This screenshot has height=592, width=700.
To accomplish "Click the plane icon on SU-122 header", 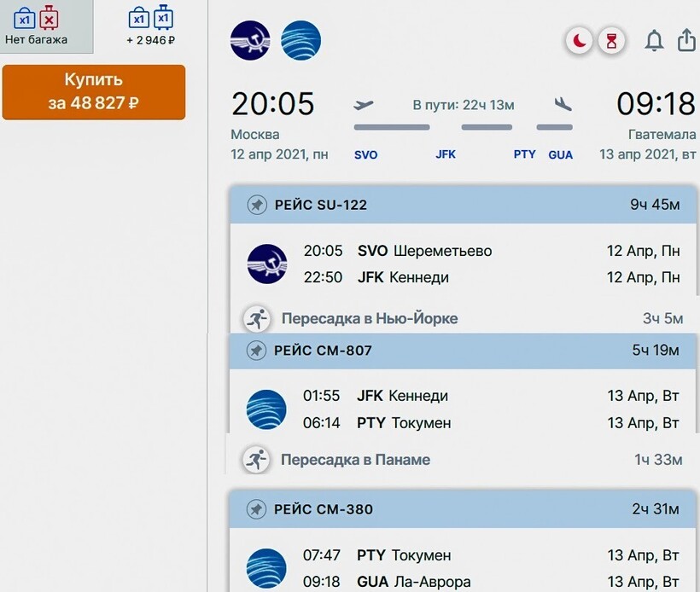I will pos(256,205).
